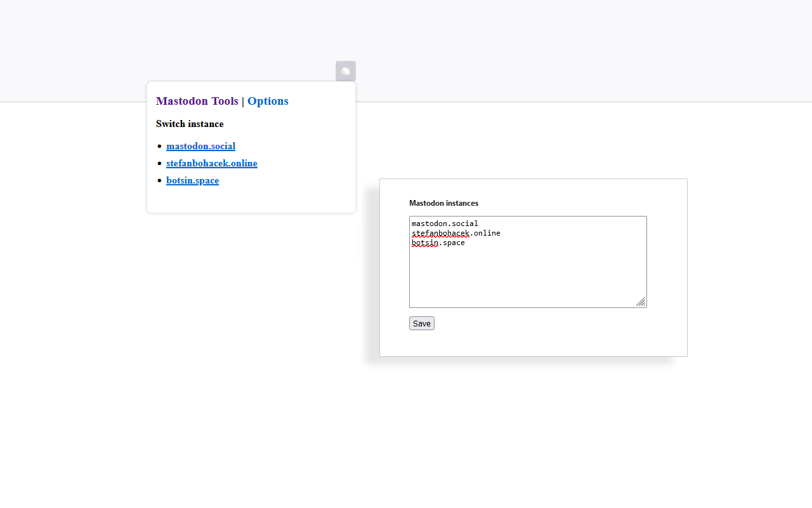Switch to stefanbohacek.online instance
Viewport: 812px width, 508px height.
point(212,163)
